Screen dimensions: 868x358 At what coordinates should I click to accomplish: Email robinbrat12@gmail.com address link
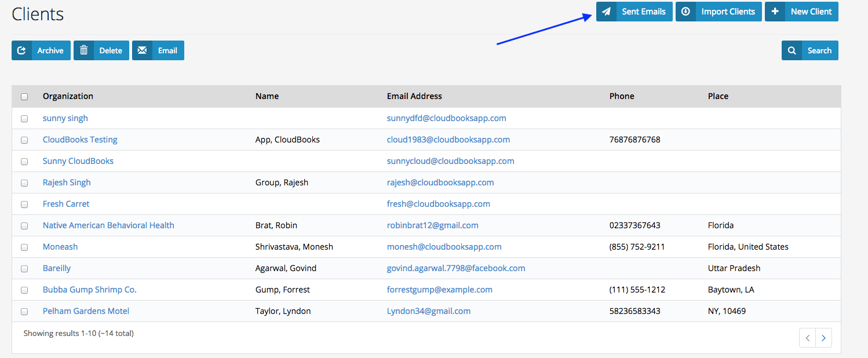(x=432, y=225)
